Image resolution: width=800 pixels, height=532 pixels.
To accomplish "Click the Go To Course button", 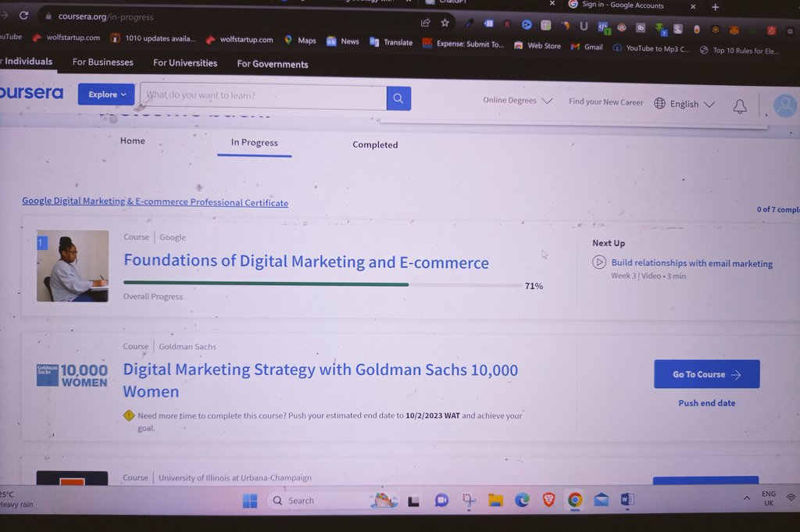I will point(705,373).
